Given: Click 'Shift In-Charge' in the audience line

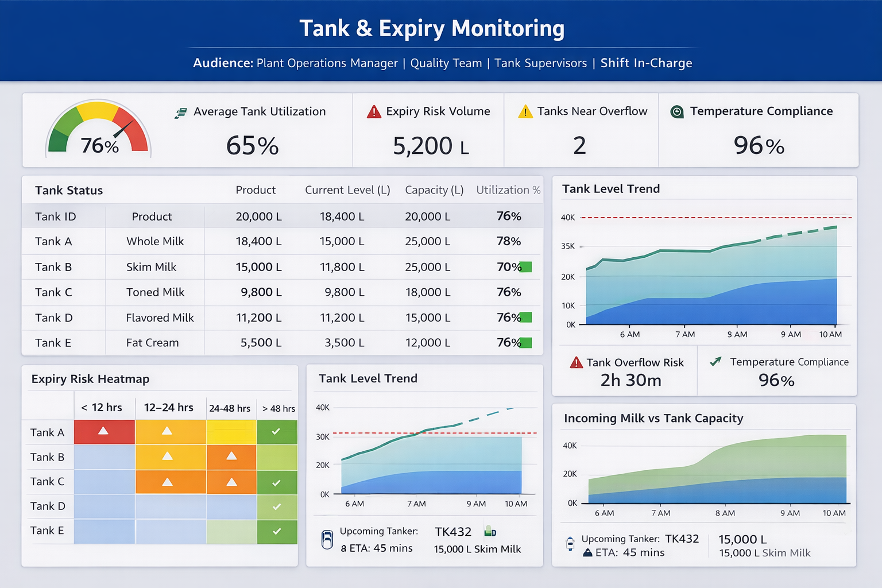Looking at the screenshot, I should tap(646, 63).
